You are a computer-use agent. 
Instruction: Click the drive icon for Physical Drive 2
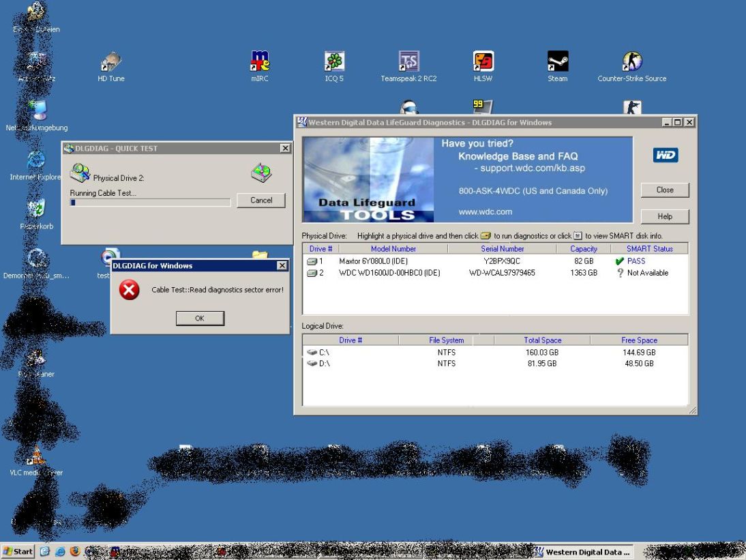click(x=312, y=273)
